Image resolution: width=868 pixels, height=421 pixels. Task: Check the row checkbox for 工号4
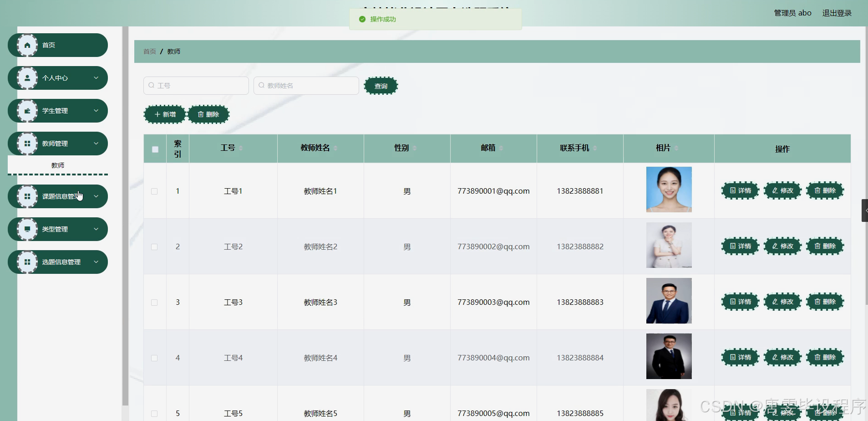[x=154, y=358]
